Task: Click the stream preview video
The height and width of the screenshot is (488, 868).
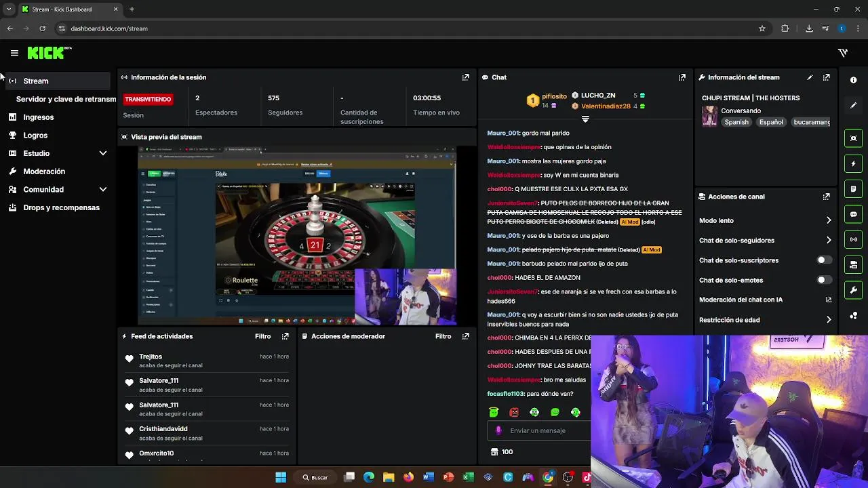Action: click(296, 235)
